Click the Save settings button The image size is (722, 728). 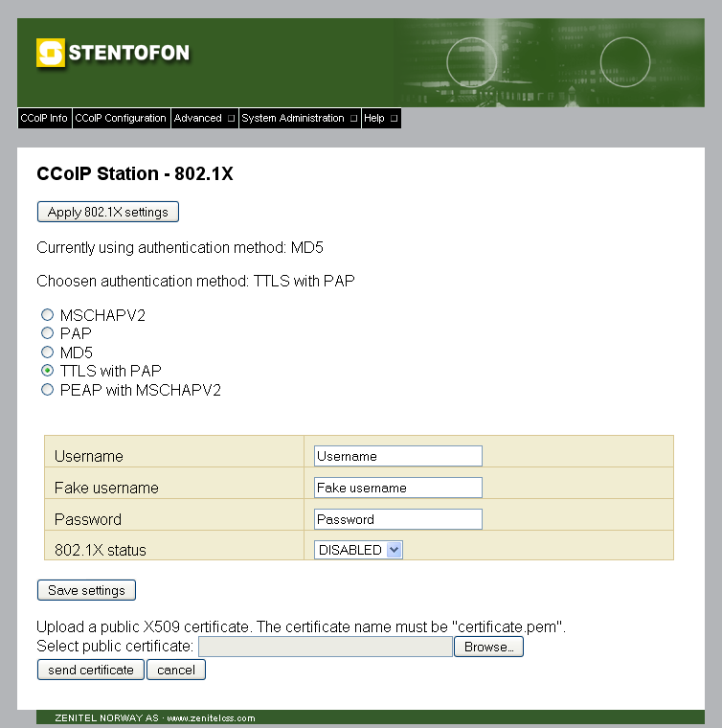(86, 590)
